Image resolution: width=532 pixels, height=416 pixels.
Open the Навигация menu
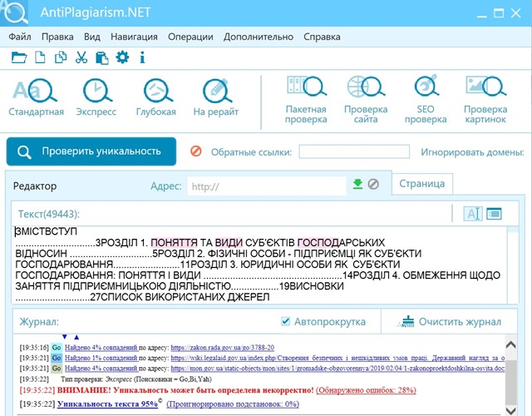point(134,37)
